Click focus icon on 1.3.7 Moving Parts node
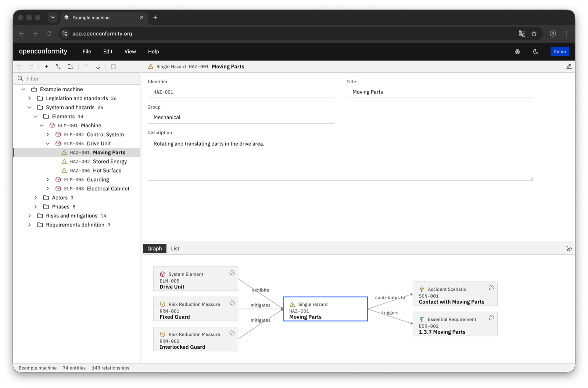This screenshot has height=388, width=588. [491, 318]
